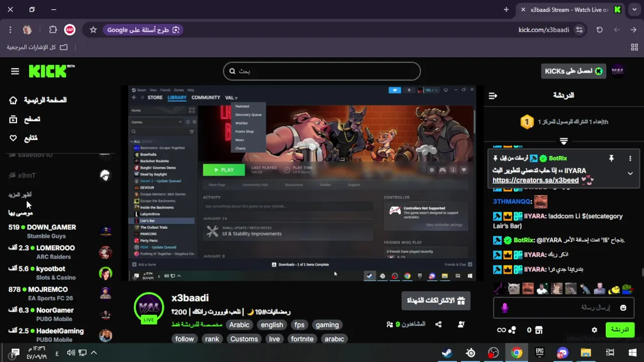Open Chrome three-dot menu
The height and width of the screenshot is (362, 644).
click(x=10, y=30)
